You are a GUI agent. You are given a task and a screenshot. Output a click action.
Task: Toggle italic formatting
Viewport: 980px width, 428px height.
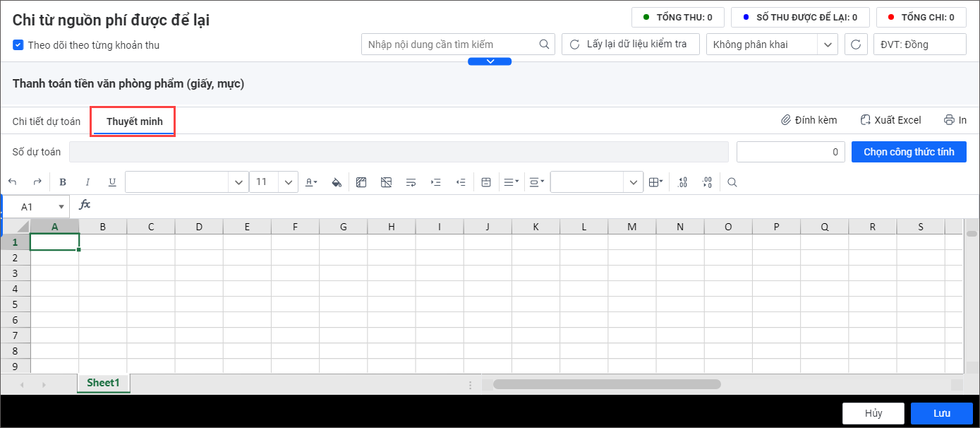[x=87, y=182]
